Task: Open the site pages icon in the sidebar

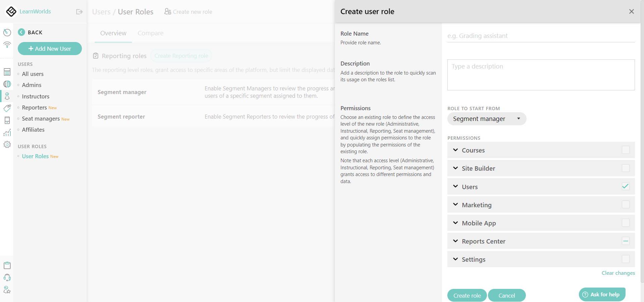Action: pos(7,72)
